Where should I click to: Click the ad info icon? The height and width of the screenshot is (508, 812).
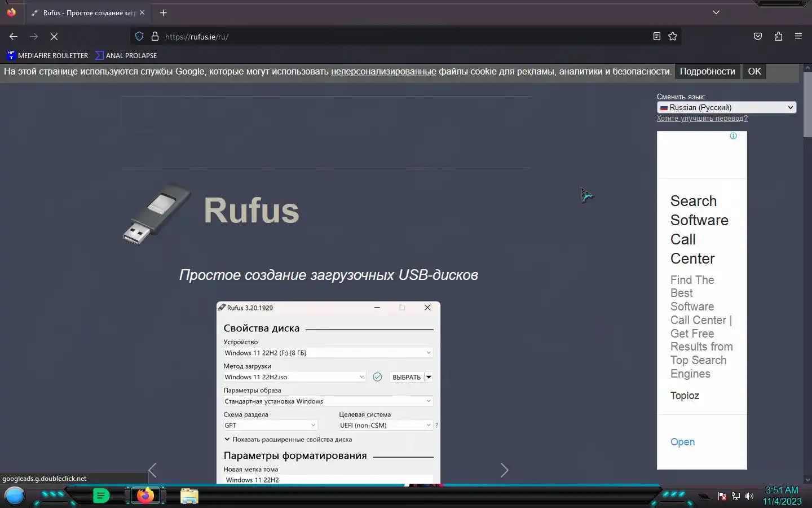(733, 136)
